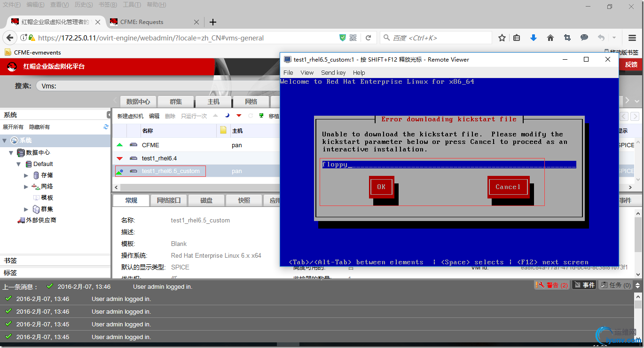The image size is (644, 348).
Task: Open the Firefox hamburger menu
Action: [x=632, y=38]
